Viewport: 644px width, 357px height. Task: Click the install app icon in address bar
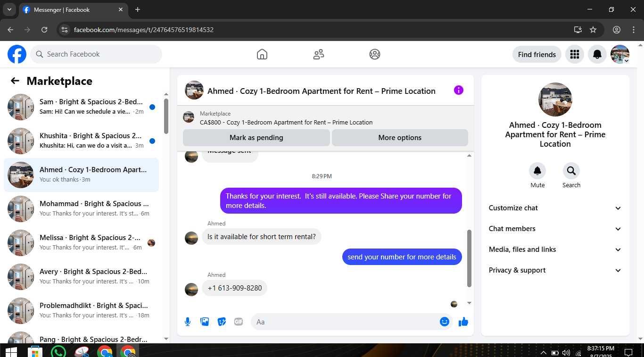coord(578,30)
